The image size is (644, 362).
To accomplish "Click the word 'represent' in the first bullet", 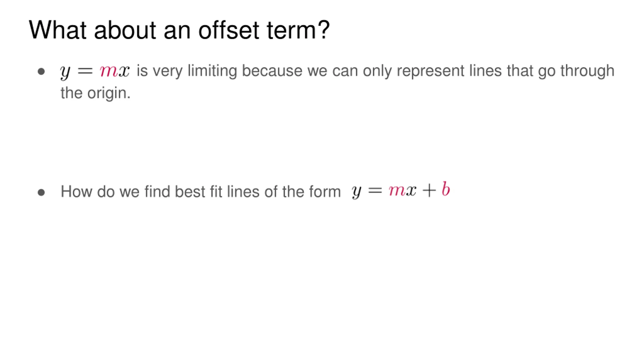I will 431,71.
